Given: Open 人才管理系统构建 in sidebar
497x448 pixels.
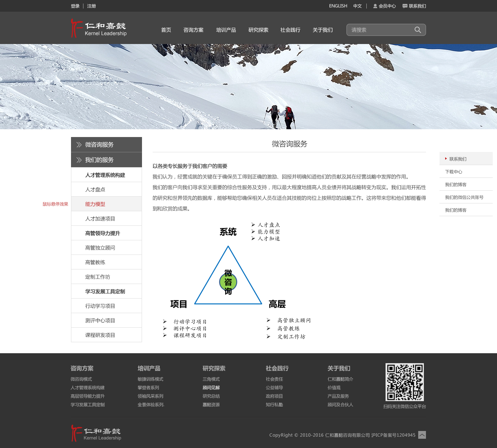Looking at the screenshot, I should click(x=105, y=175).
